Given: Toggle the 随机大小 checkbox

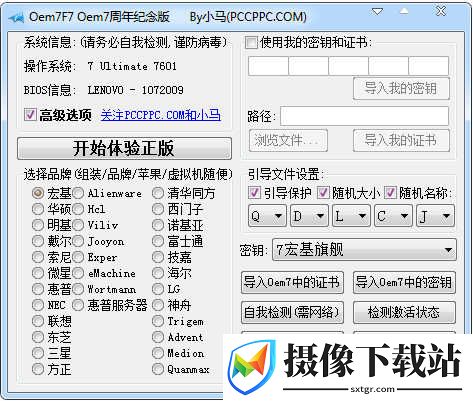Looking at the screenshot, I should coord(323,193).
